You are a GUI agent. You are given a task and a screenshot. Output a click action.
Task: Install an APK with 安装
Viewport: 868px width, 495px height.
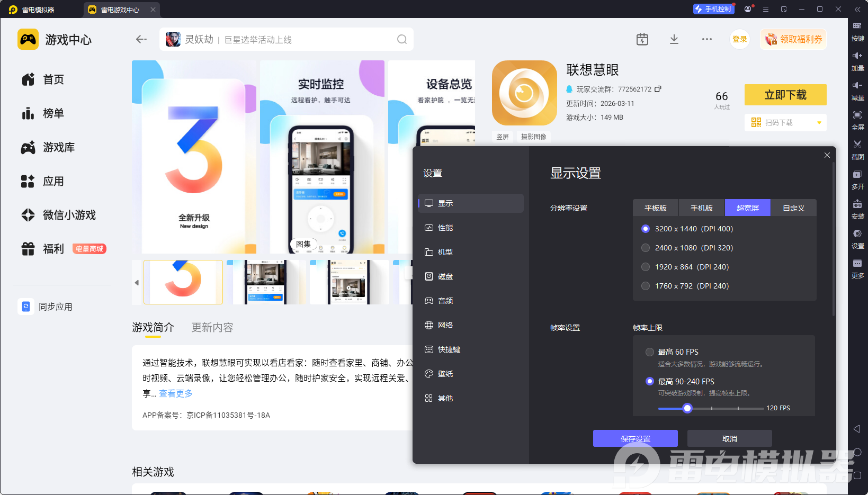pyautogui.click(x=858, y=210)
